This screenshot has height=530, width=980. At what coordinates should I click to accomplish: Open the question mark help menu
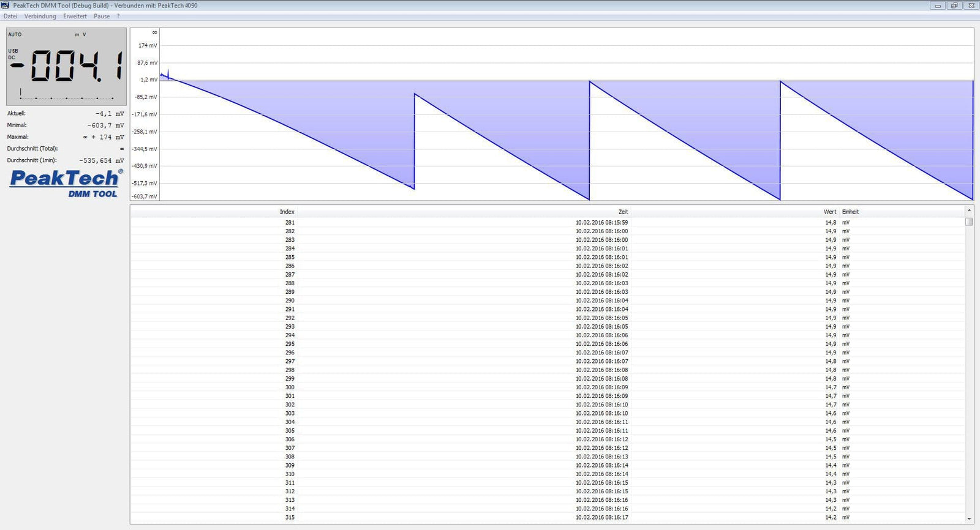coord(118,17)
